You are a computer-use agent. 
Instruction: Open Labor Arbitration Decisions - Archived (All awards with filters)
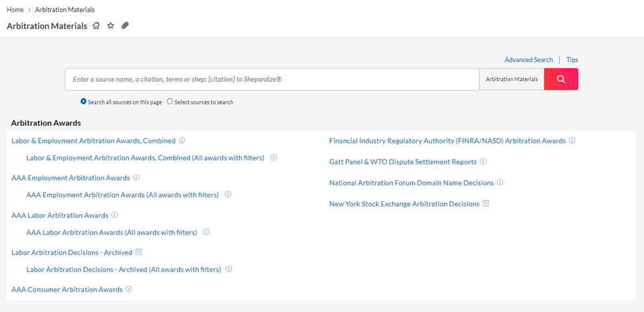pos(124,269)
